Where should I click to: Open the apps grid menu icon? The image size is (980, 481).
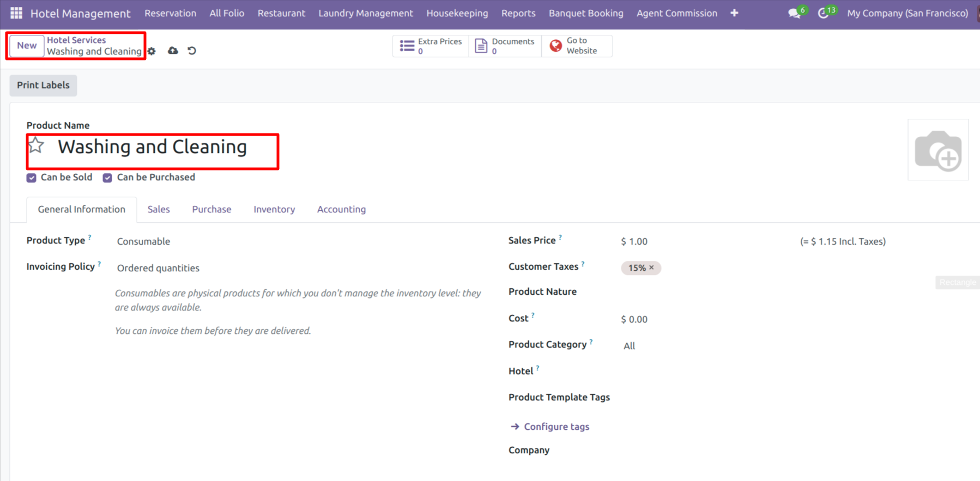[16, 13]
